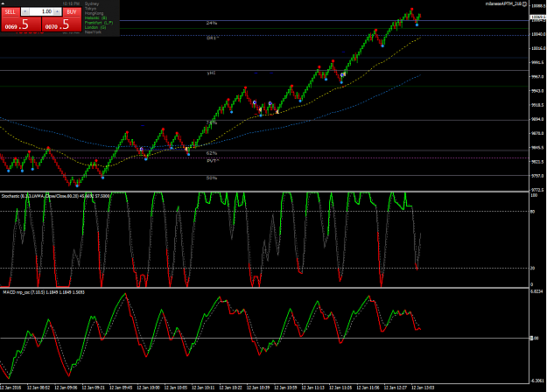Viewport: 547px width, 392px height.
Task: Select the Sydney session label
Action: pos(92,3)
